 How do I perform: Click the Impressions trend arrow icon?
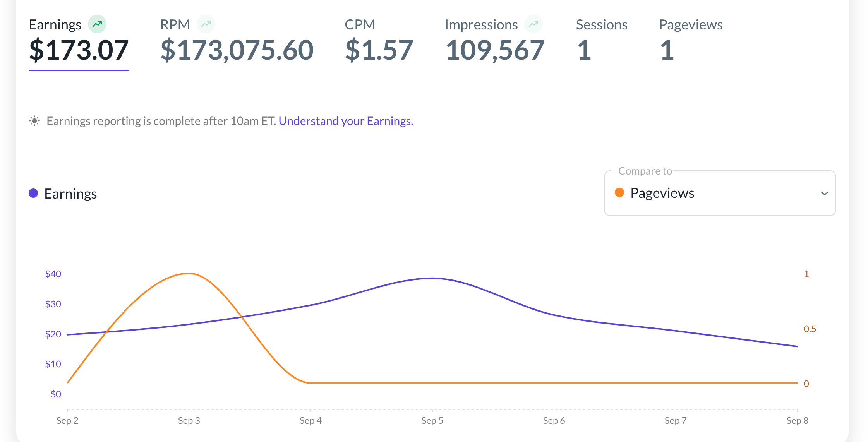533,24
